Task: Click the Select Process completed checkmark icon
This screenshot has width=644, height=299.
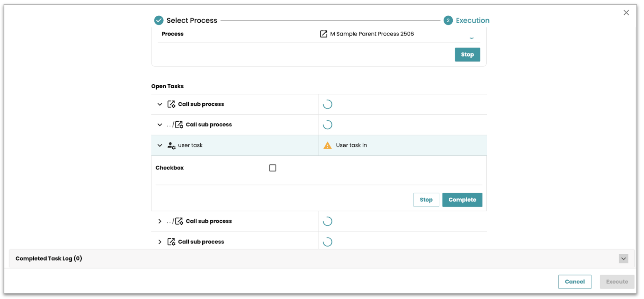Action: pyautogui.click(x=159, y=20)
